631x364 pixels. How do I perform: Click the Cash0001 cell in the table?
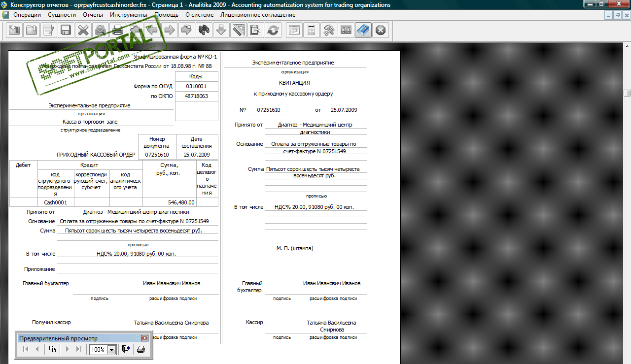(x=56, y=202)
